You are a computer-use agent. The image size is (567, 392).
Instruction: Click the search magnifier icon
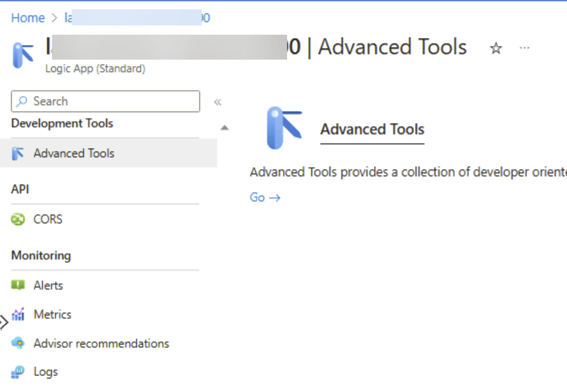tap(21, 101)
